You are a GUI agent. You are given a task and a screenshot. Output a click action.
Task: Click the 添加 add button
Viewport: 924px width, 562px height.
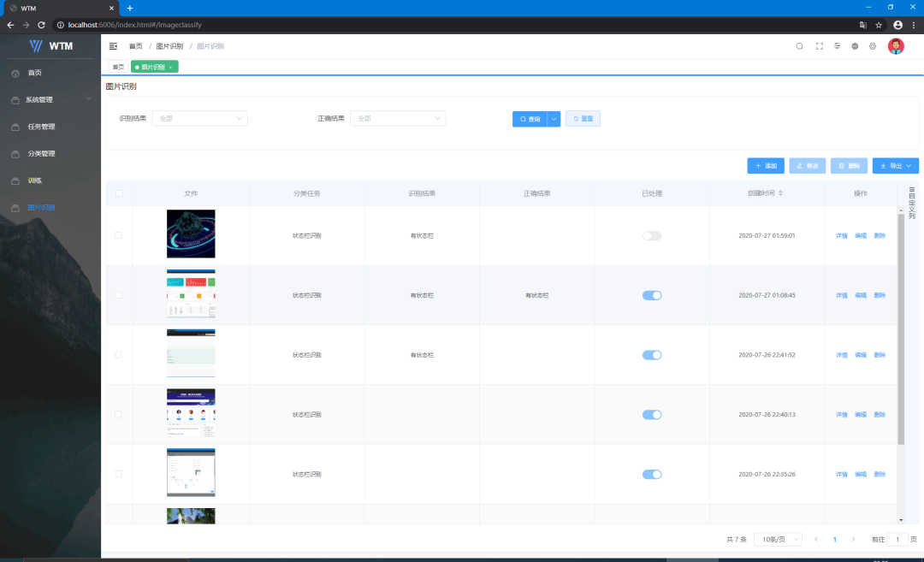[x=766, y=166]
